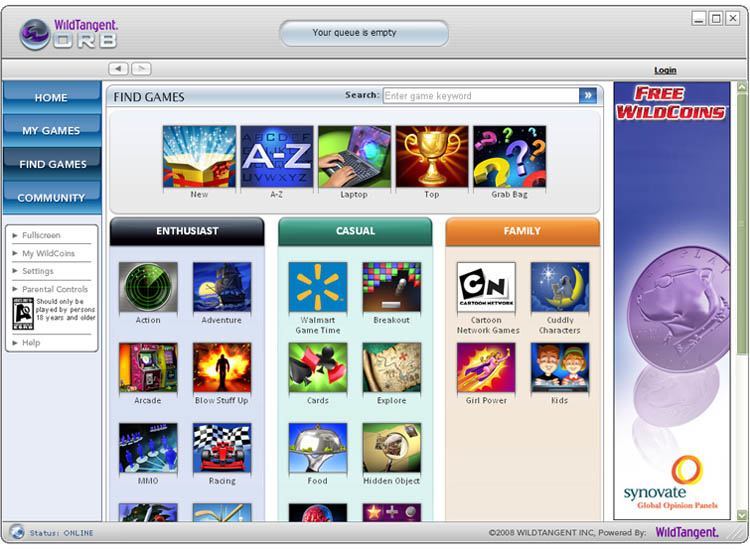750x550 pixels.
Task: Open the Racing games category
Action: pyautogui.click(x=222, y=448)
